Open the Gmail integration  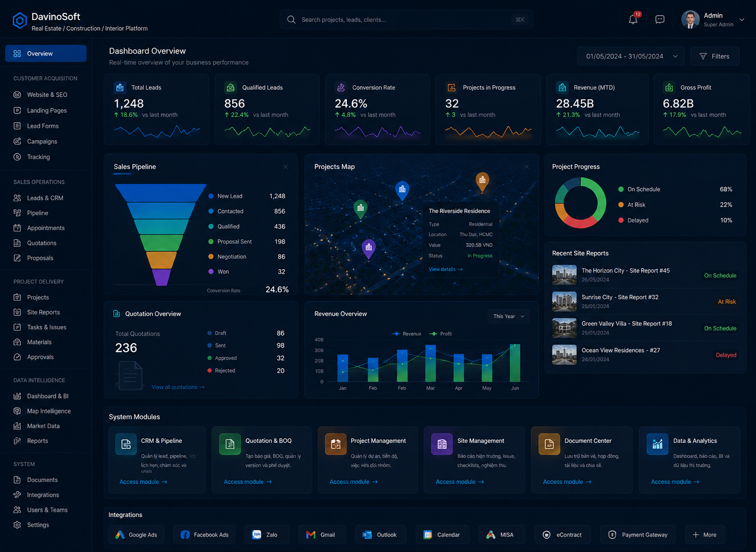322,535
